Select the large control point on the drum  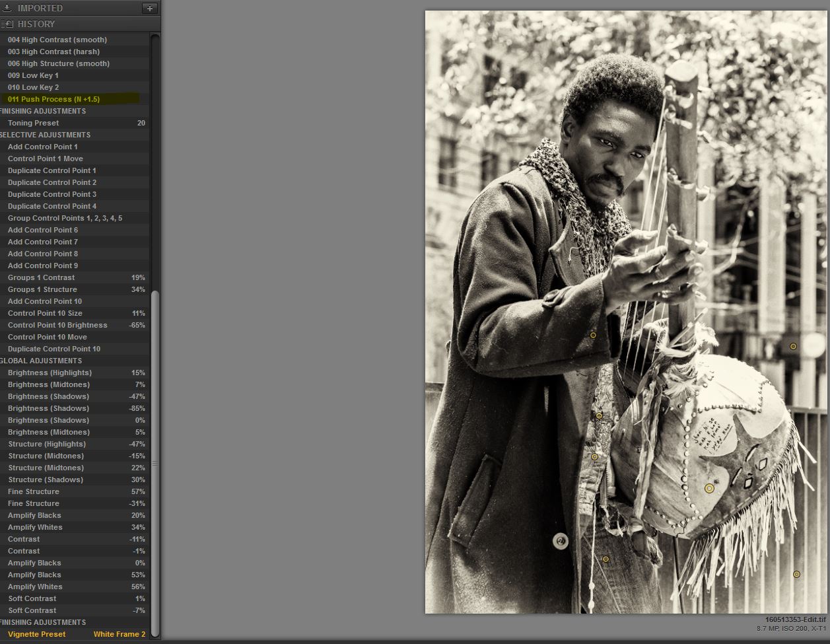click(x=709, y=489)
